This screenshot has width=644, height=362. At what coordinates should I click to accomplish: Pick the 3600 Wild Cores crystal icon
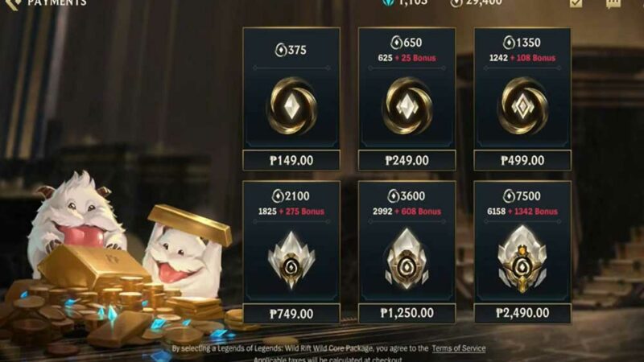point(407,259)
